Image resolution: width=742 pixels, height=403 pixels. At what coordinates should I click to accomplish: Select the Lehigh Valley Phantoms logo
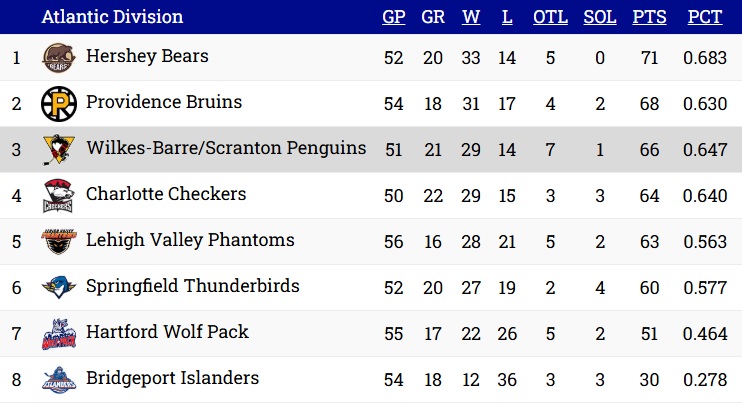pyautogui.click(x=59, y=242)
